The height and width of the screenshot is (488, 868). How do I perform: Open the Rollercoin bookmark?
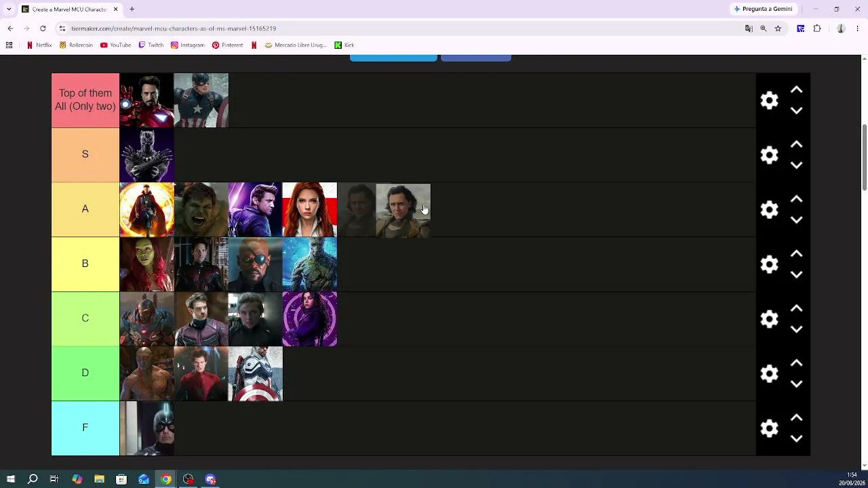coord(76,45)
